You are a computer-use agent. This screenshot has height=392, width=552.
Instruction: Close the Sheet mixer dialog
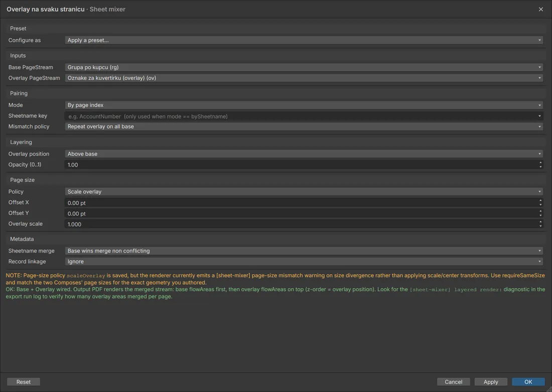(541, 9)
